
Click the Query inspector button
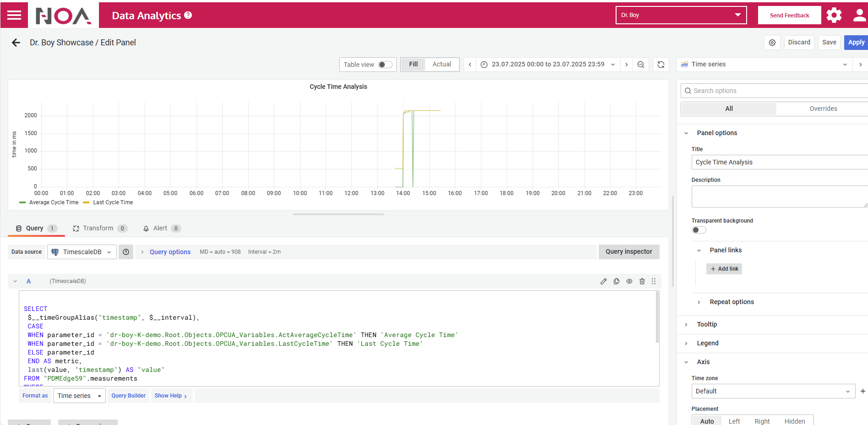tap(628, 251)
